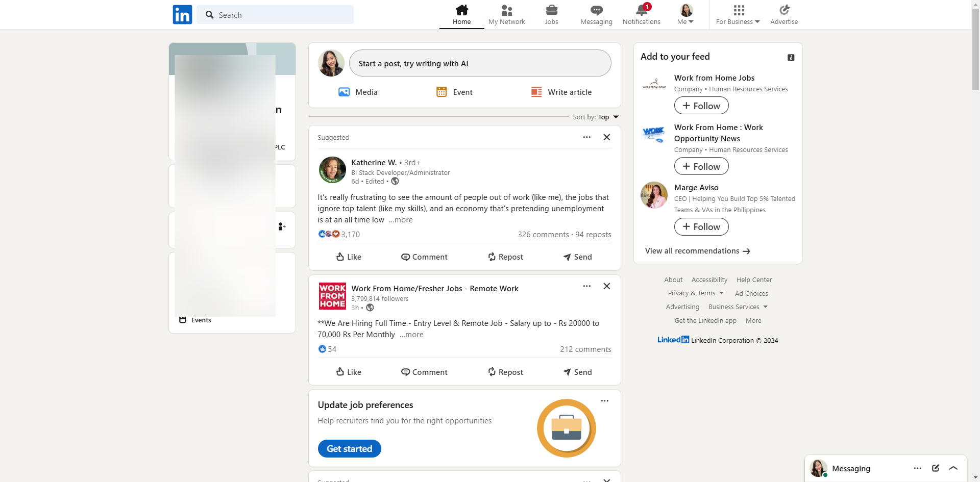Open Help Center footer link

pyautogui.click(x=754, y=280)
